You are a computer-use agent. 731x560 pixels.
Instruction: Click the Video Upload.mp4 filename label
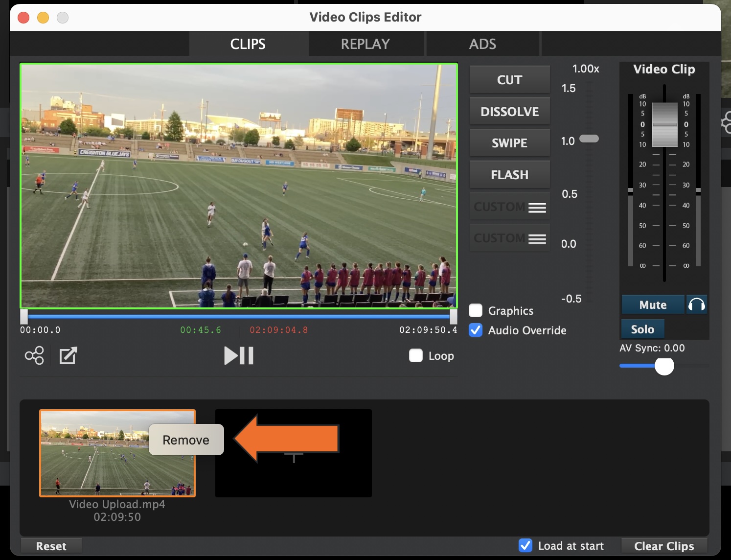click(x=117, y=504)
